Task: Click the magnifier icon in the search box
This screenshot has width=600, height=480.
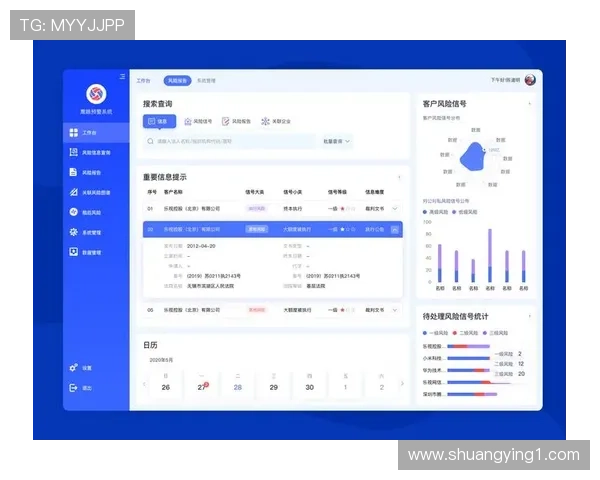Action: click(150, 141)
